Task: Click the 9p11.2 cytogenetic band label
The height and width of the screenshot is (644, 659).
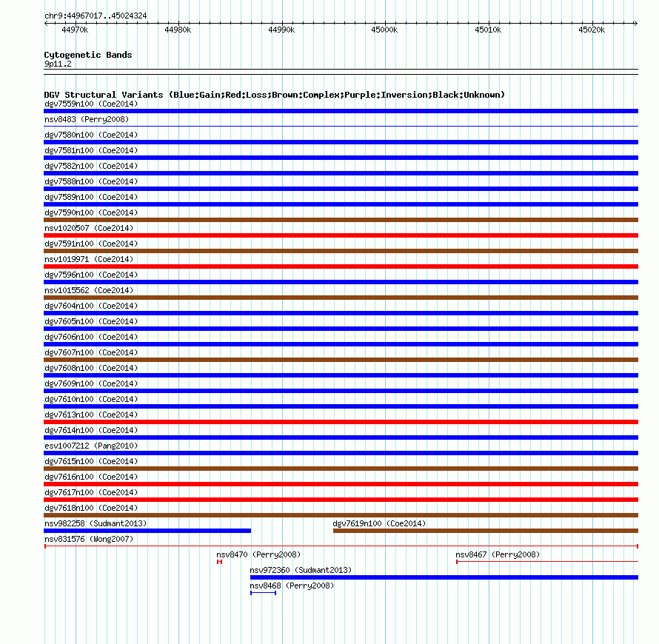Action: (58, 64)
